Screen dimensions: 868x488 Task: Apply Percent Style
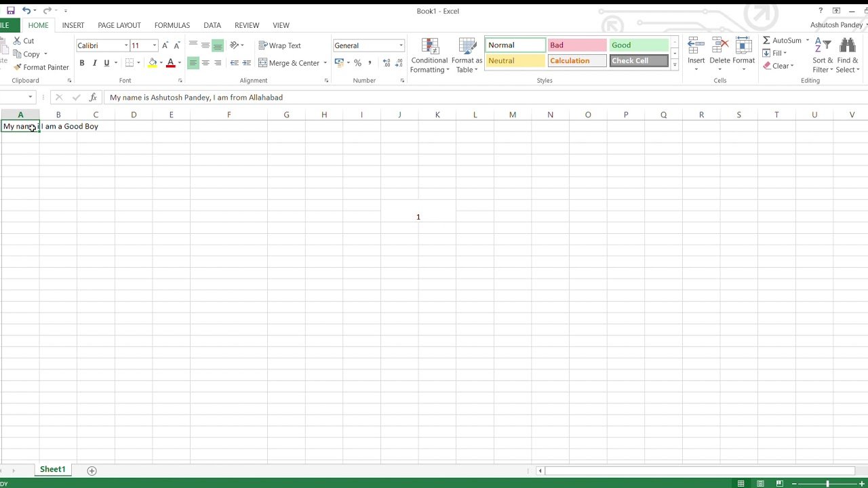(x=357, y=63)
